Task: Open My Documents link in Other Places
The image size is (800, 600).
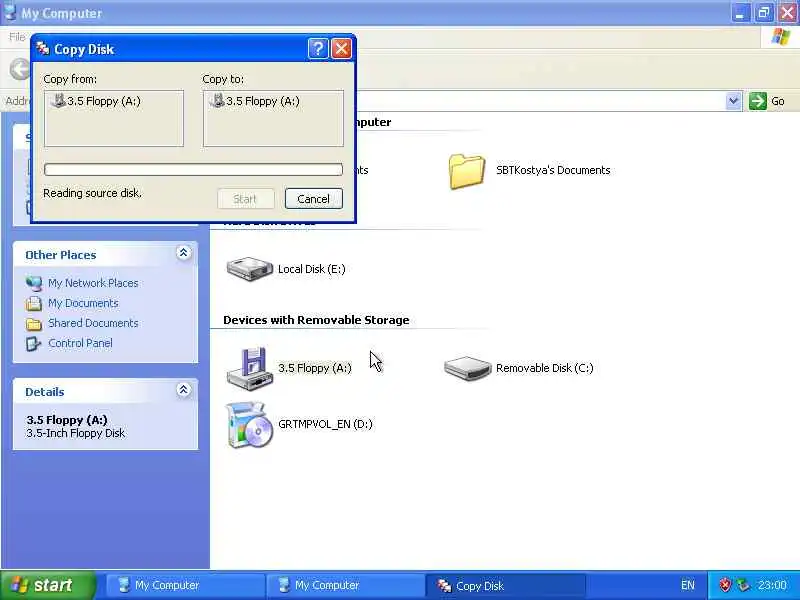Action: coord(83,303)
